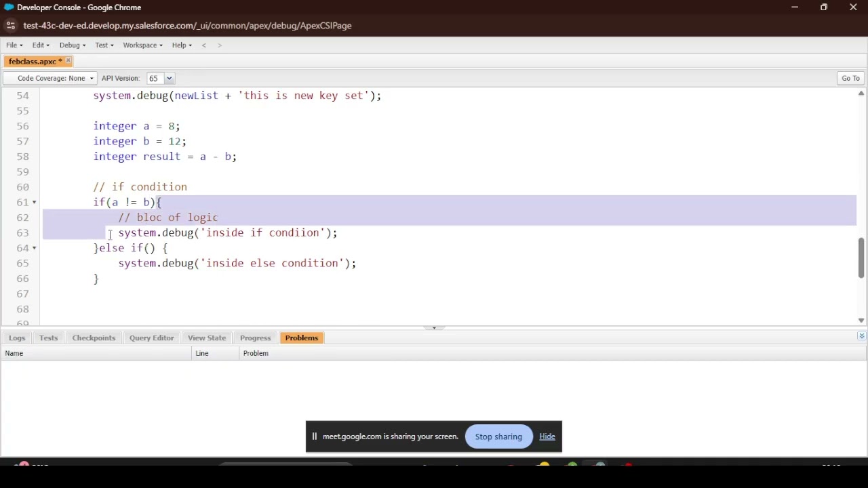Click the Go To button
The height and width of the screenshot is (488, 868).
point(850,78)
